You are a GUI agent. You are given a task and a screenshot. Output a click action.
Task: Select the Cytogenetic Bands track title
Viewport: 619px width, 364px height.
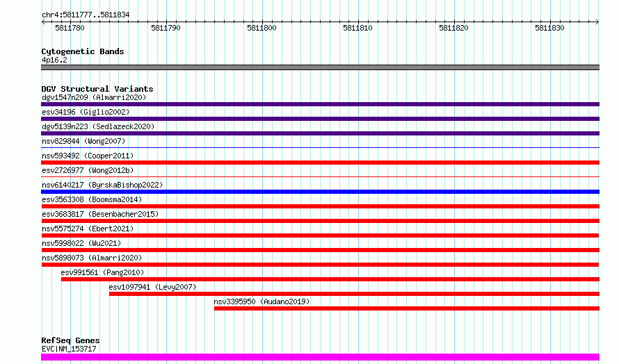pyautogui.click(x=83, y=51)
